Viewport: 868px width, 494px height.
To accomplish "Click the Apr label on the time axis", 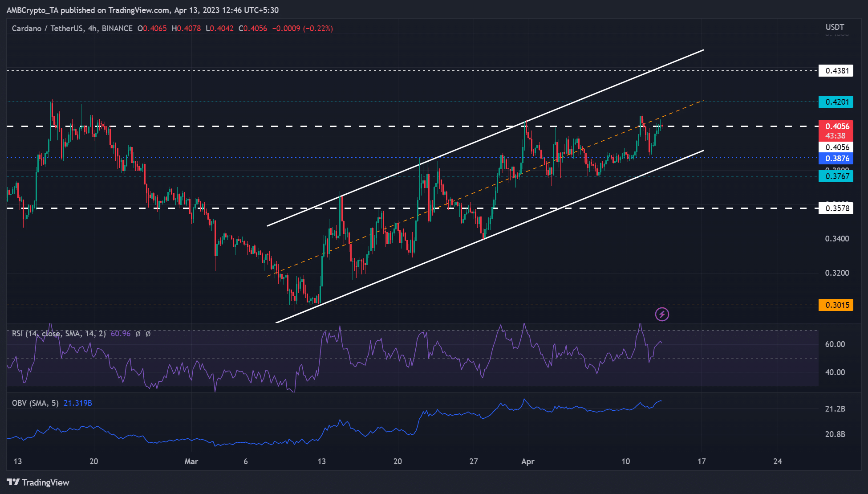I will coord(528,462).
